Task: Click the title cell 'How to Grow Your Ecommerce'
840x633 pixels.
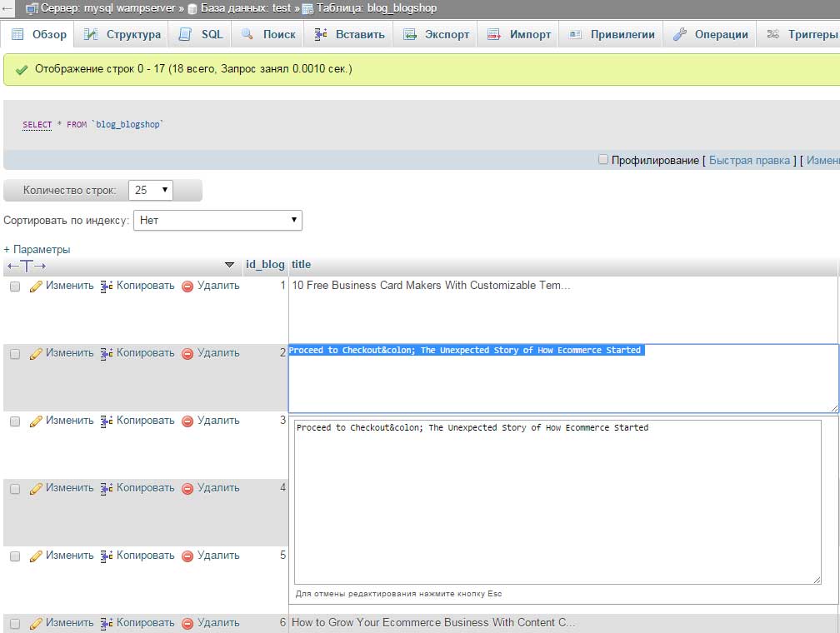Action: click(x=432, y=623)
